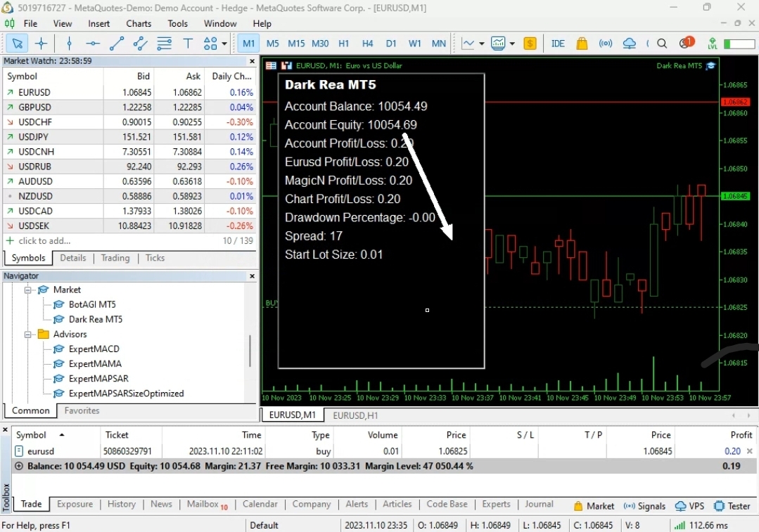Screen dimensions: 759x532
Task: Open the chart type dropdown arrow
Action: [x=482, y=44]
